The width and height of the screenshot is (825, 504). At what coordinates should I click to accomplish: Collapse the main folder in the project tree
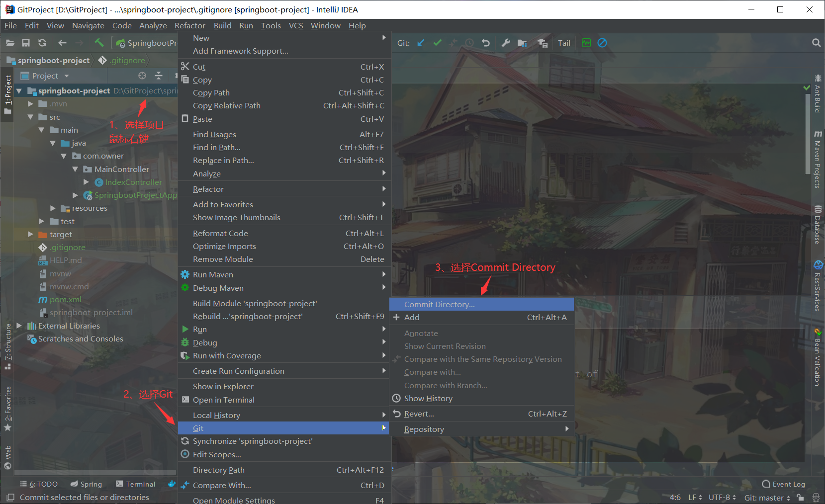tap(42, 130)
